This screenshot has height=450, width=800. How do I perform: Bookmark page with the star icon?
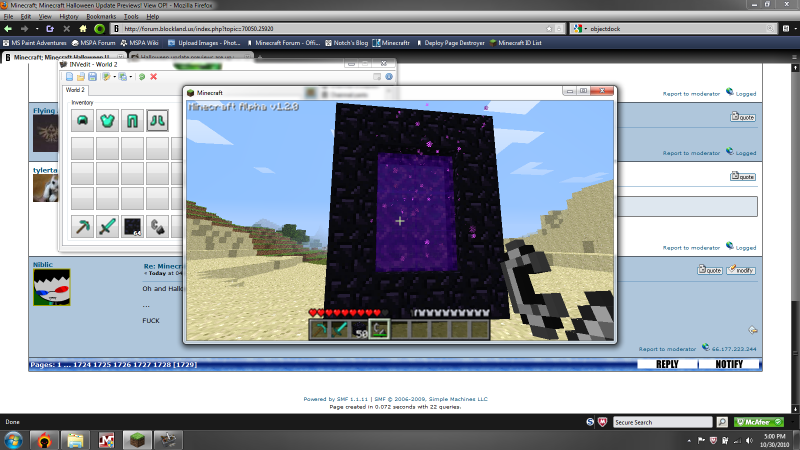[x=549, y=29]
